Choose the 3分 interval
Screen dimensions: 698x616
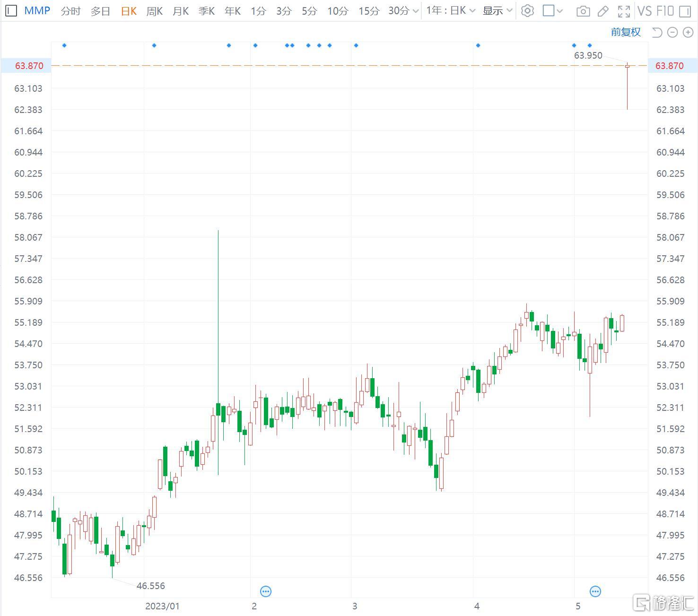(x=284, y=11)
